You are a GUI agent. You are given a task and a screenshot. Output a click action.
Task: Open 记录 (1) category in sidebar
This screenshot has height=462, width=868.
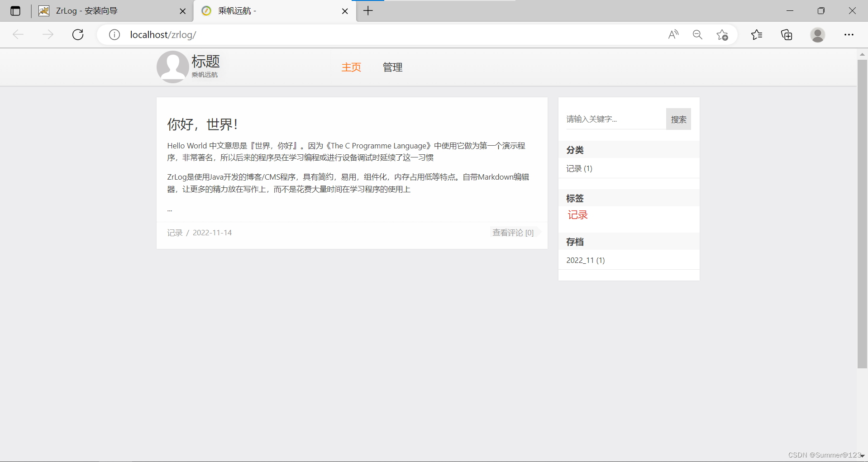pos(579,169)
